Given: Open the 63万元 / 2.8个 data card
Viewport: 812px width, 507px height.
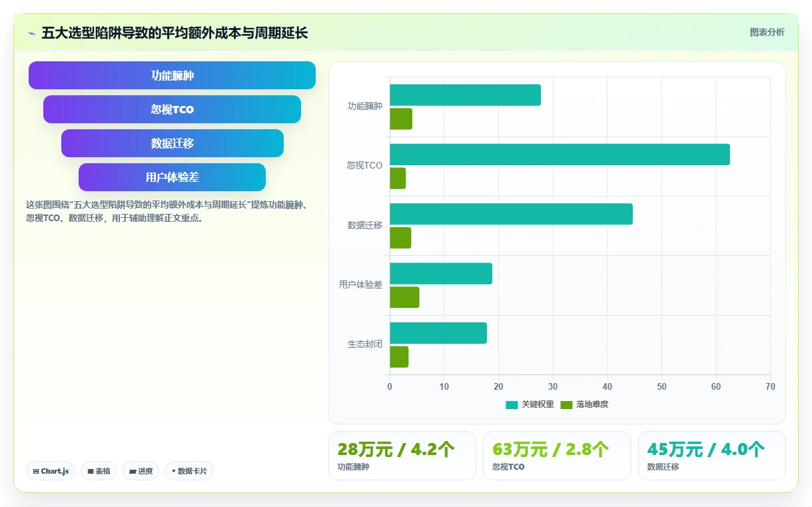Looking at the screenshot, I should tap(557, 456).
